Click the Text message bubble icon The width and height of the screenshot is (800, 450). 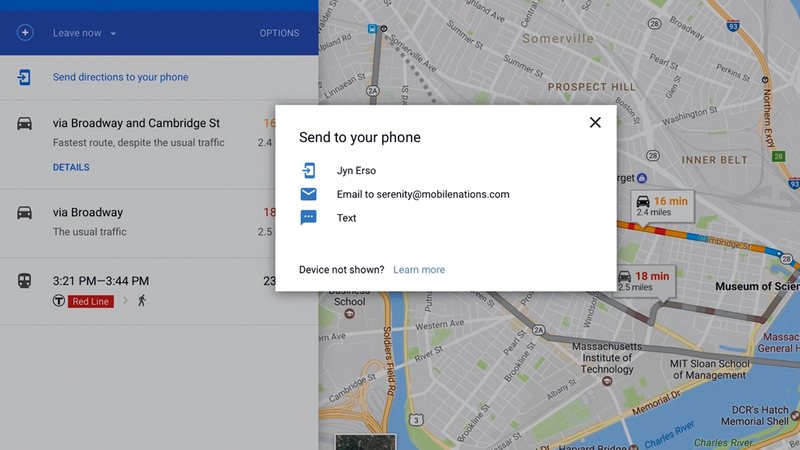point(308,218)
